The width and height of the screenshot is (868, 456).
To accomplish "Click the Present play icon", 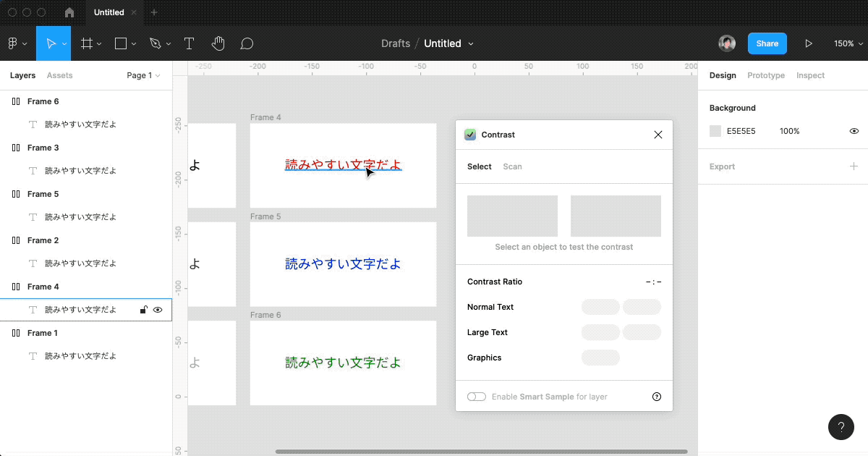I will tap(809, 43).
